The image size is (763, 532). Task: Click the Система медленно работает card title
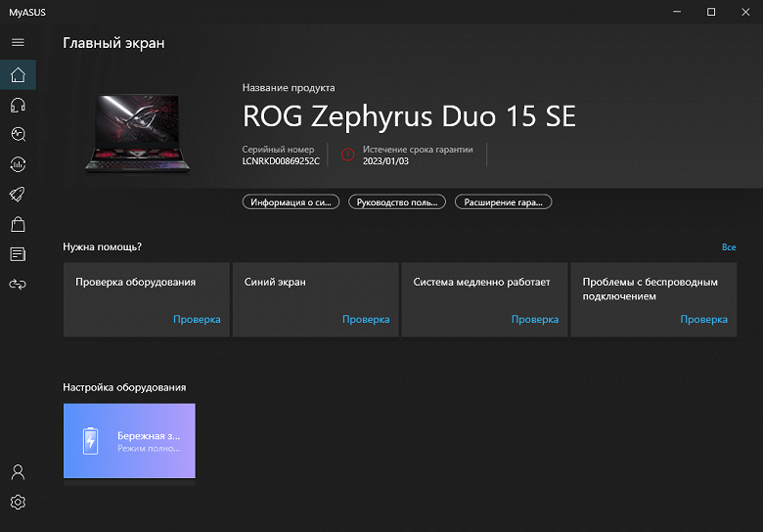point(481,282)
